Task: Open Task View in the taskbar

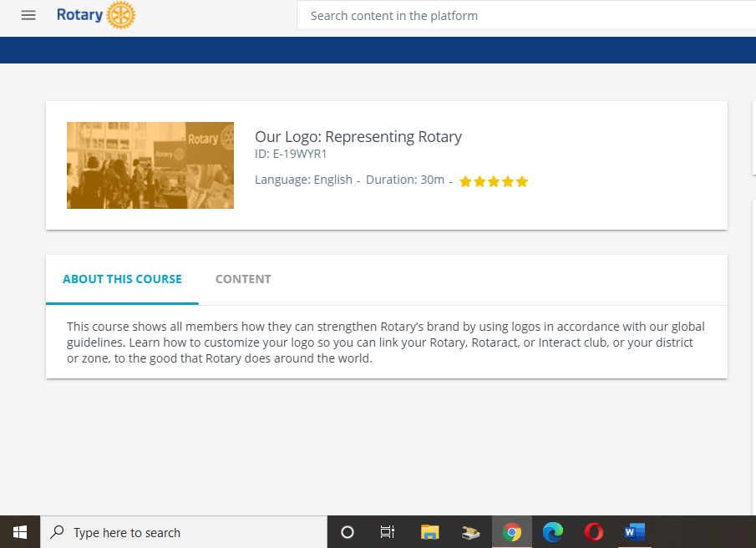Action: (388, 532)
